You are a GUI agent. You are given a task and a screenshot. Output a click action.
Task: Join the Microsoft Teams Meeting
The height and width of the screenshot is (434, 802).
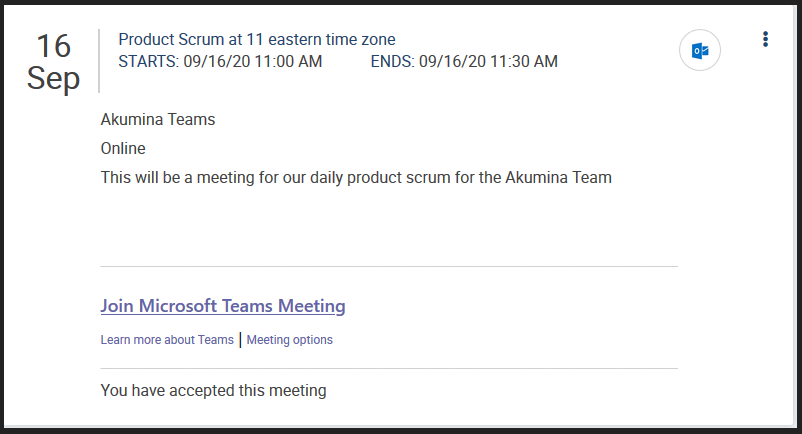(x=223, y=306)
